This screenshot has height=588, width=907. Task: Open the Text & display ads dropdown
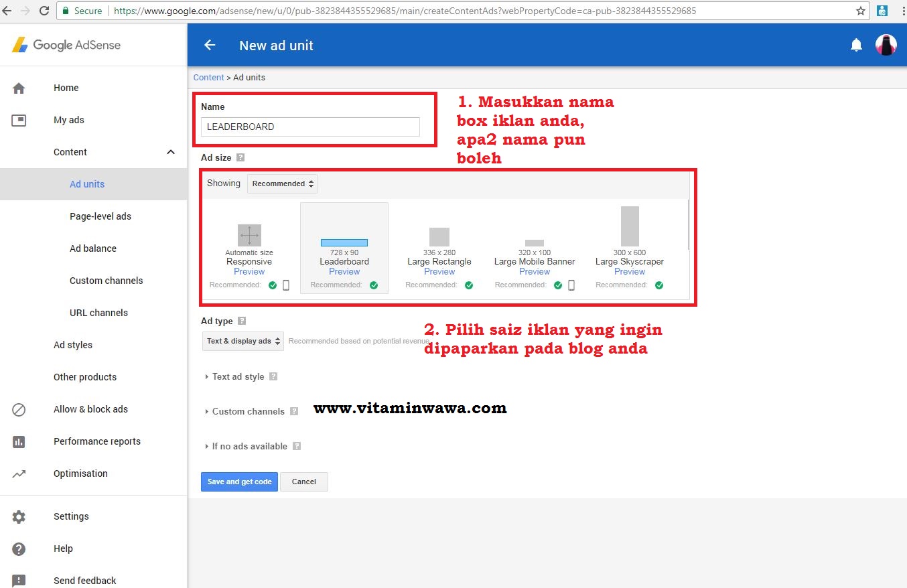point(243,341)
